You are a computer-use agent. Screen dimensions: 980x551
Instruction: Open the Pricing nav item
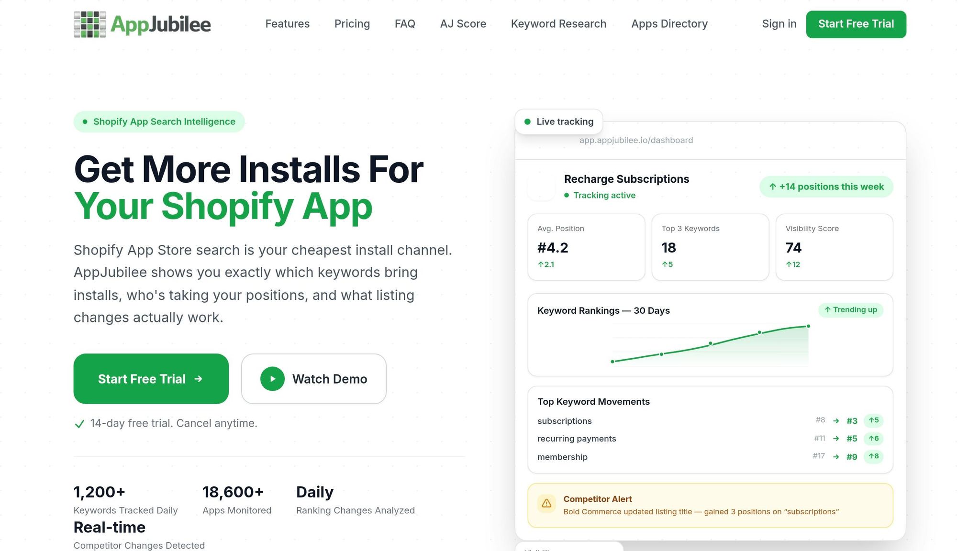pyautogui.click(x=352, y=24)
